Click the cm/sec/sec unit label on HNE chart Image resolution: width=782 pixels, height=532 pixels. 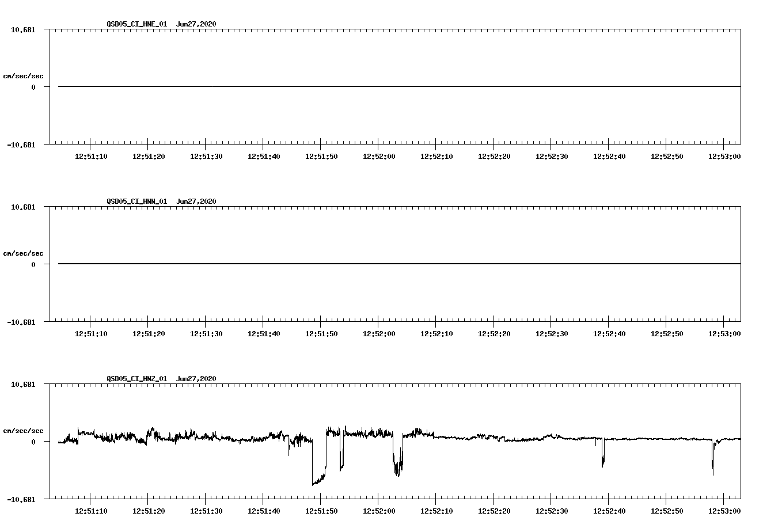tap(23, 76)
